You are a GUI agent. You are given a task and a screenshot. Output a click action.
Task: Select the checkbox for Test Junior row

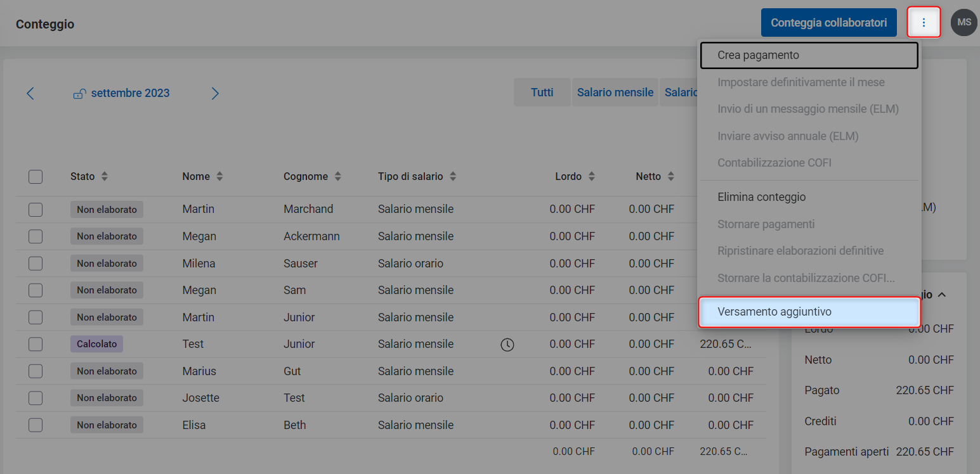pos(36,344)
